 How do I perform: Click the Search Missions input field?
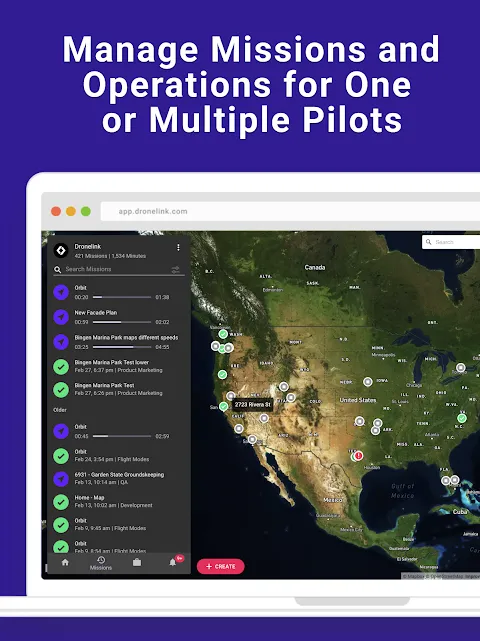(x=112, y=269)
